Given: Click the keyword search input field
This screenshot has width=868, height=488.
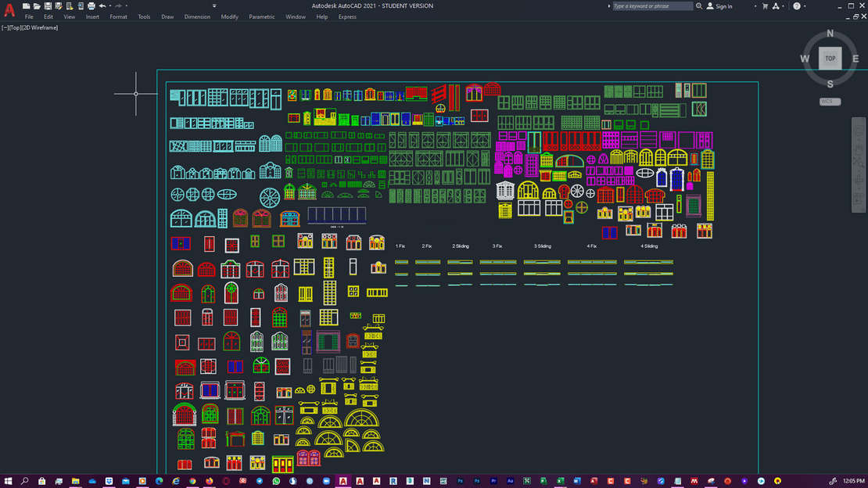Looking at the screenshot, I should coord(651,6).
